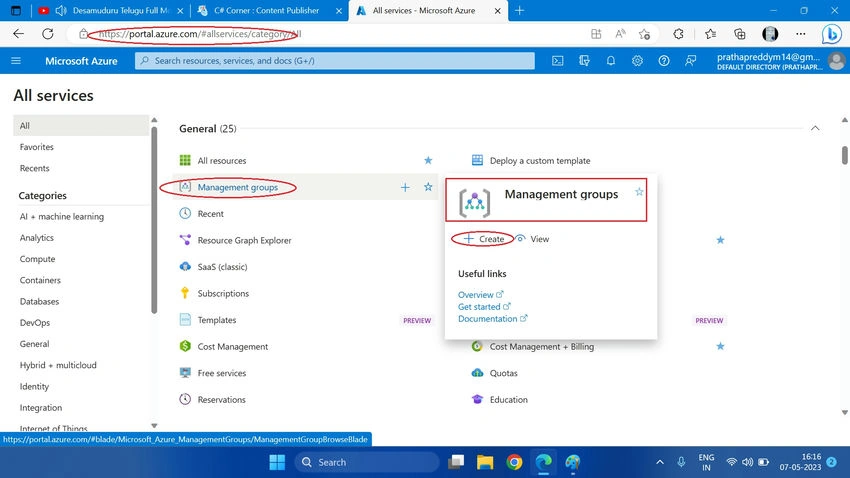
Task: Select the All category in sidebar
Action: pos(81,125)
